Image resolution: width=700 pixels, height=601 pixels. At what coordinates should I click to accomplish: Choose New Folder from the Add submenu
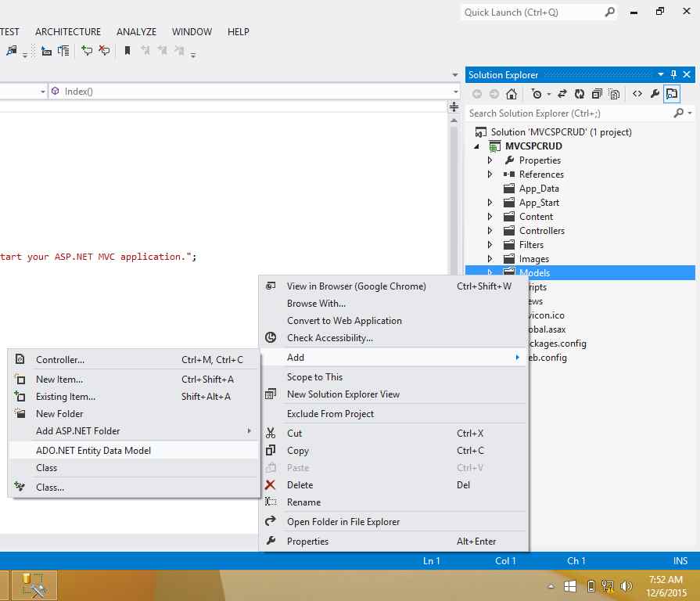59,413
